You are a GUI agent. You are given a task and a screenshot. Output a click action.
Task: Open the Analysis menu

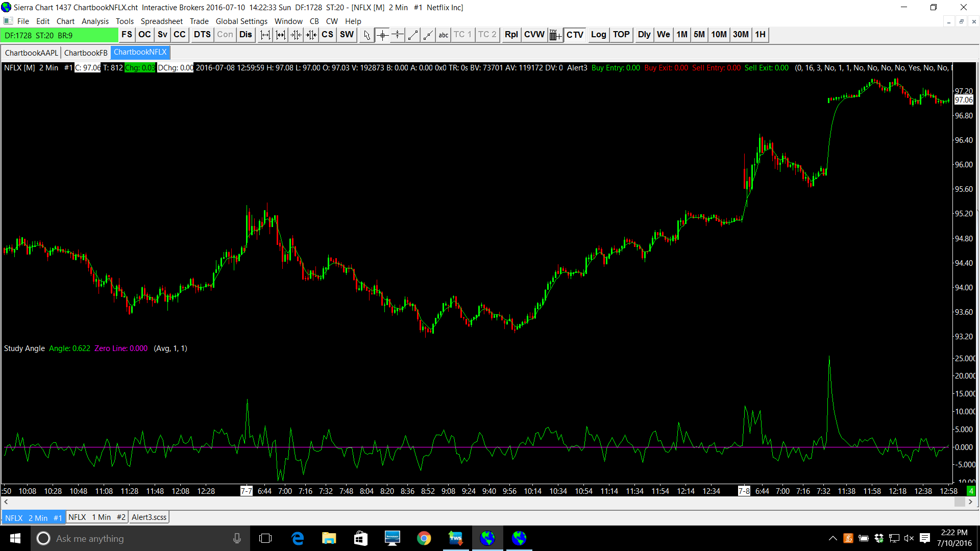(95, 21)
